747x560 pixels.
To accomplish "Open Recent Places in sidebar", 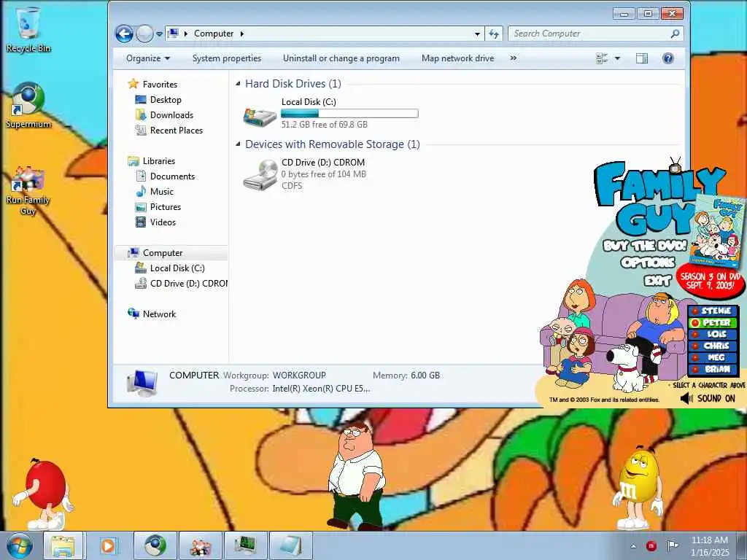I will (177, 130).
